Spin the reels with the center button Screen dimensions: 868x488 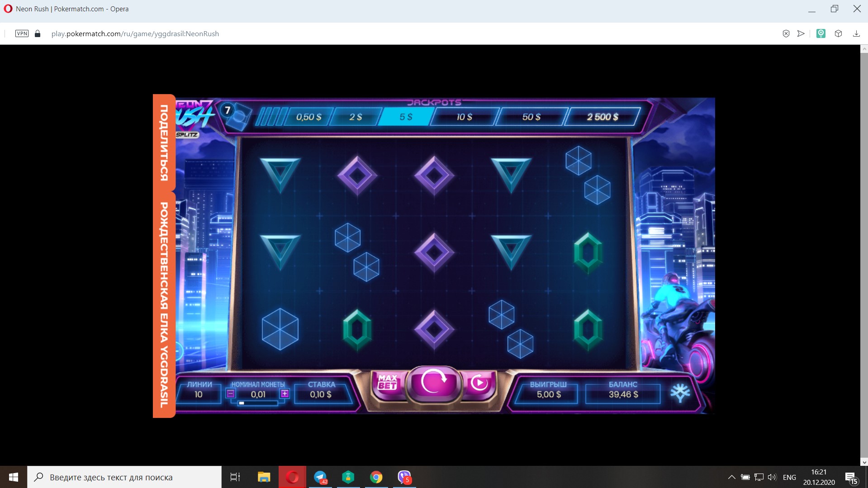point(434,383)
